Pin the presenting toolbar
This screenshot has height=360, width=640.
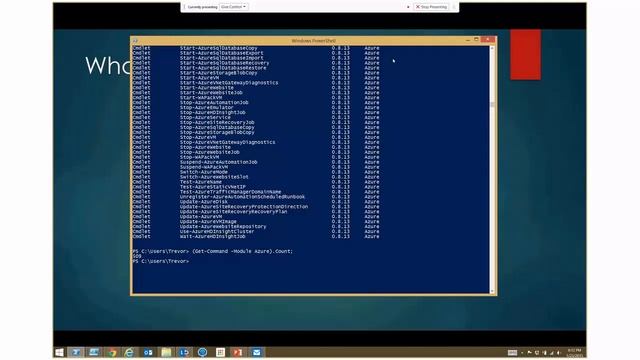coord(453,7)
